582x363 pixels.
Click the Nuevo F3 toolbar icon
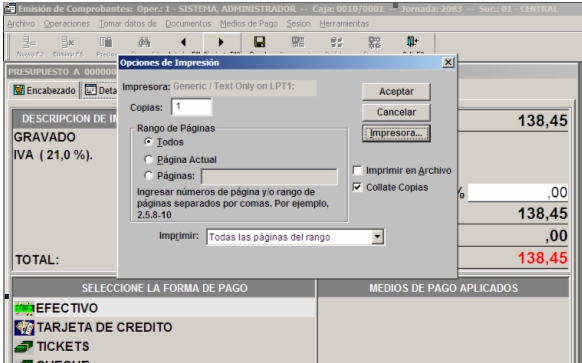[x=30, y=43]
